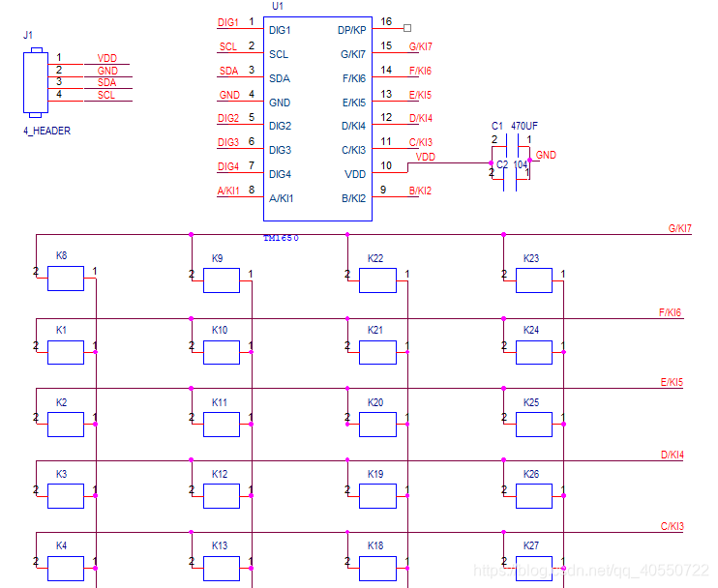Screen dimensions: 718x588
Task: Click the SDA label on J1 pin 3
Action: pyautogui.click(x=106, y=82)
